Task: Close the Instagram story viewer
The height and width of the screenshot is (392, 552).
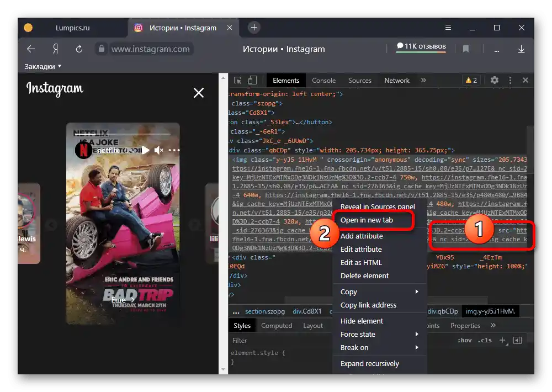Action: coord(199,93)
